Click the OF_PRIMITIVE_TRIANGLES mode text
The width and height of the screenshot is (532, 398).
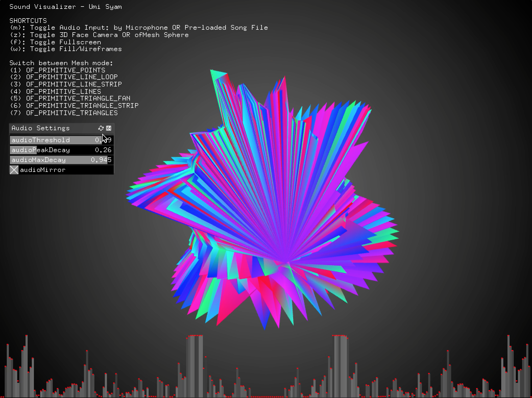[72, 113]
